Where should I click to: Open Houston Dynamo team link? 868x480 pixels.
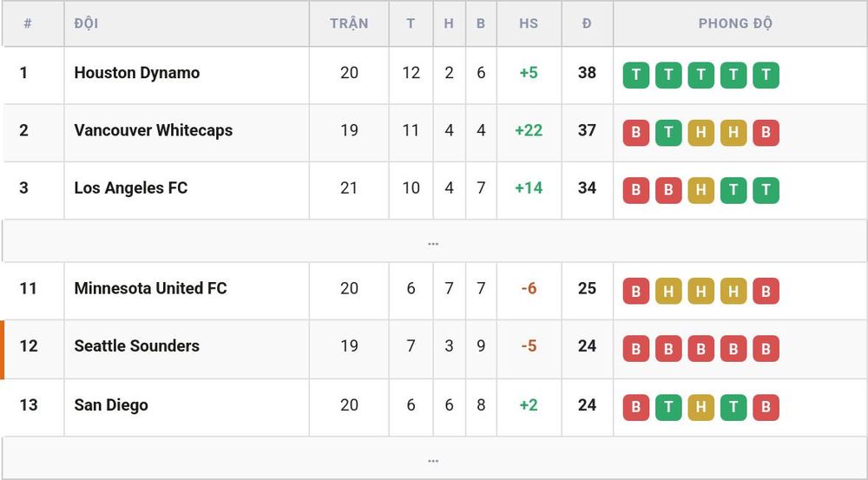pyautogui.click(x=137, y=73)
